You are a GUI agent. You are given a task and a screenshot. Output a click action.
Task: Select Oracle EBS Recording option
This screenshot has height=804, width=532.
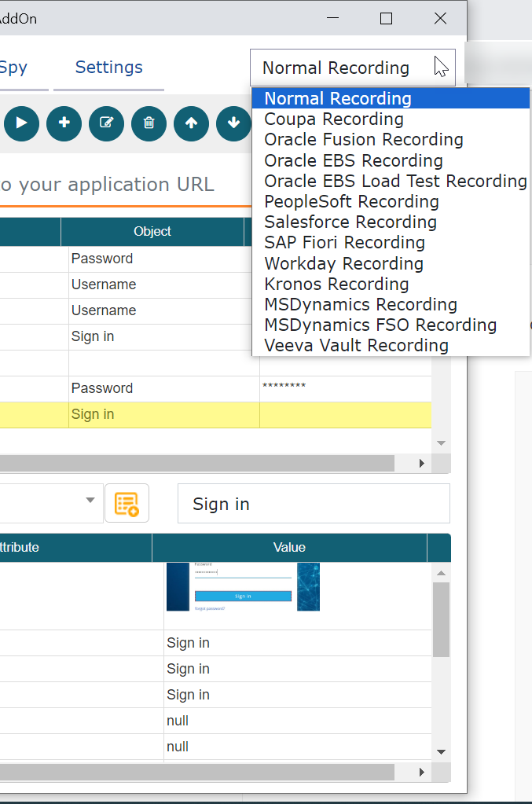click(391, 160)
